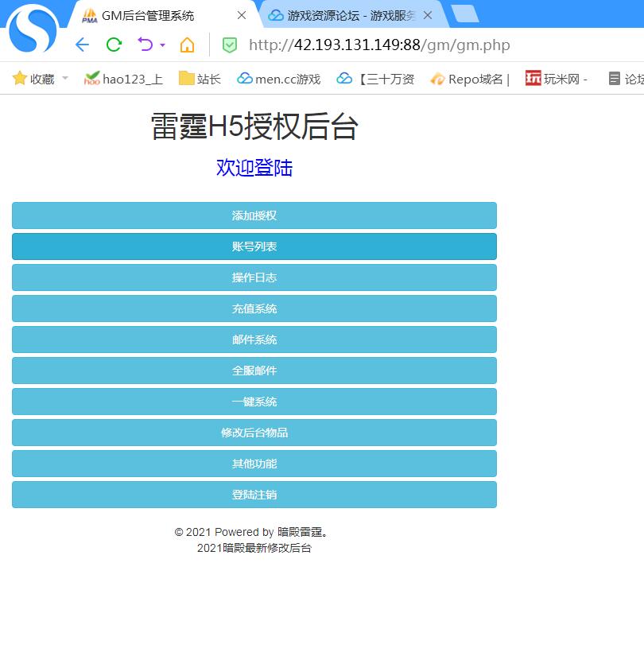Switch to the 游戏资源论坛 tab

pyautogui.click(x=342, y=15)
